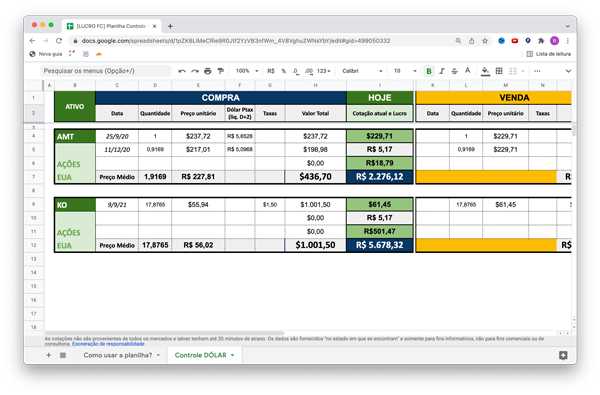The height and width of the screenshot is (395, 600).
Task: Select the R$ 5.678,32 cell
Action: tap(380, 245)
